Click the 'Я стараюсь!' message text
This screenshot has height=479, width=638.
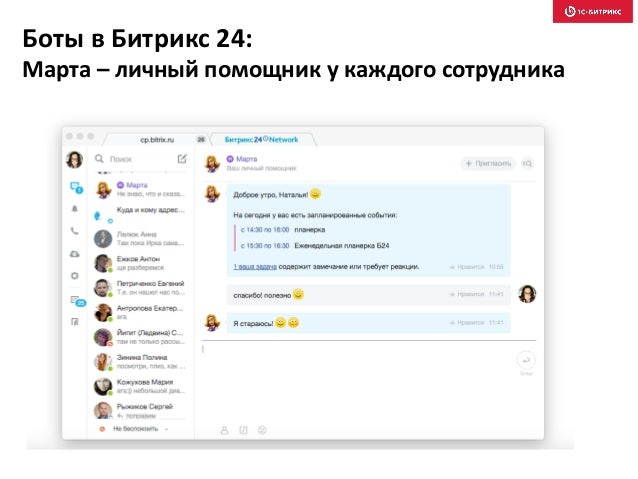point(253,324)
